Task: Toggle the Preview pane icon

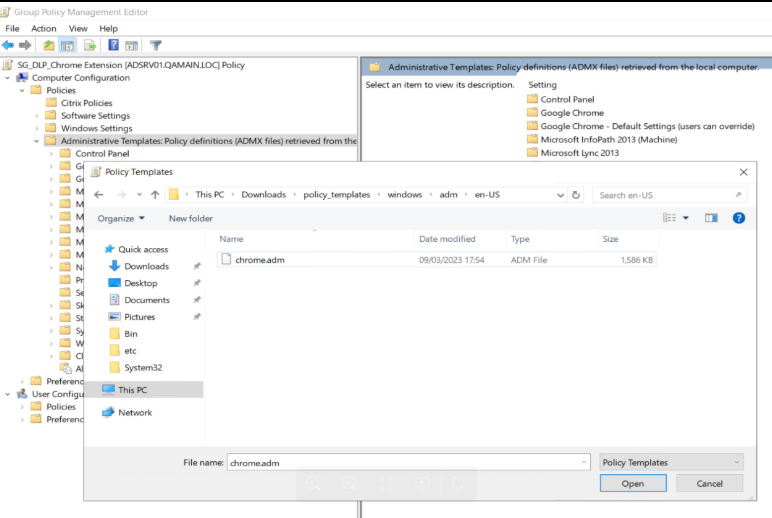Action: [x=711, y=218]
